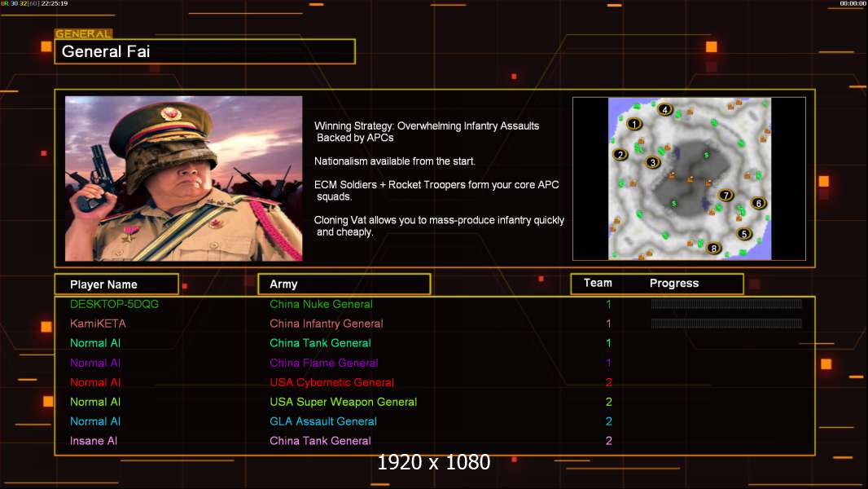Click the Team column header
Screen dimensions: 868x489
[x=598, y=283]
